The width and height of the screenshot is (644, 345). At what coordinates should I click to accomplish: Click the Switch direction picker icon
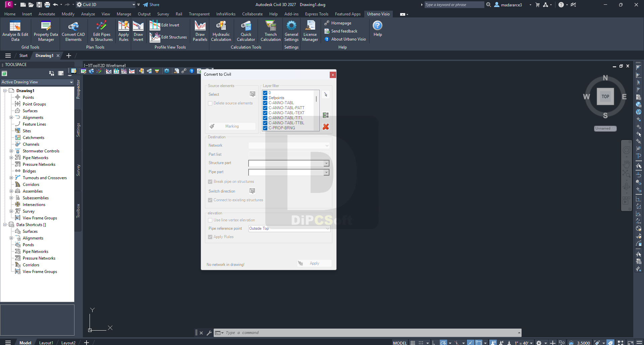[253, 191]
